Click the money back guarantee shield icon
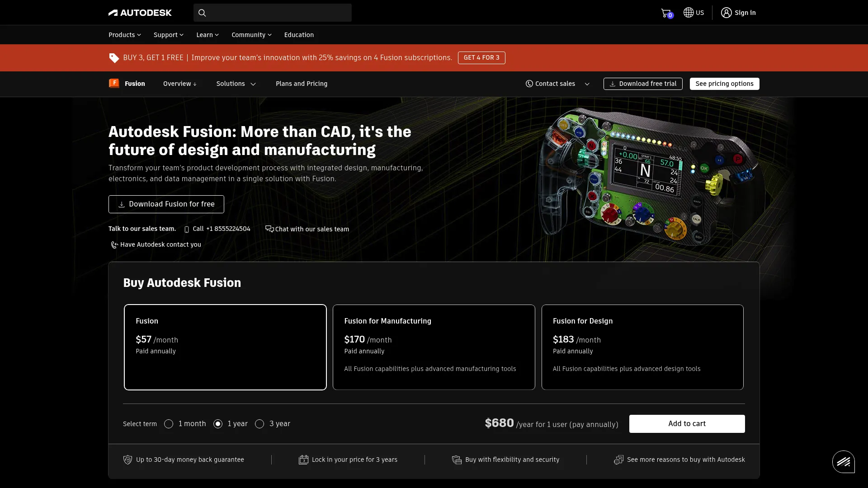The width and height of the screenshot is (868, 488). click(x=127, y=460)
